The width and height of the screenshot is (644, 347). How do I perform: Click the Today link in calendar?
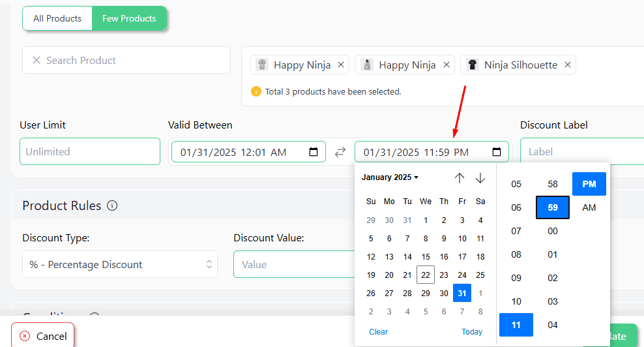coord(472,332)
